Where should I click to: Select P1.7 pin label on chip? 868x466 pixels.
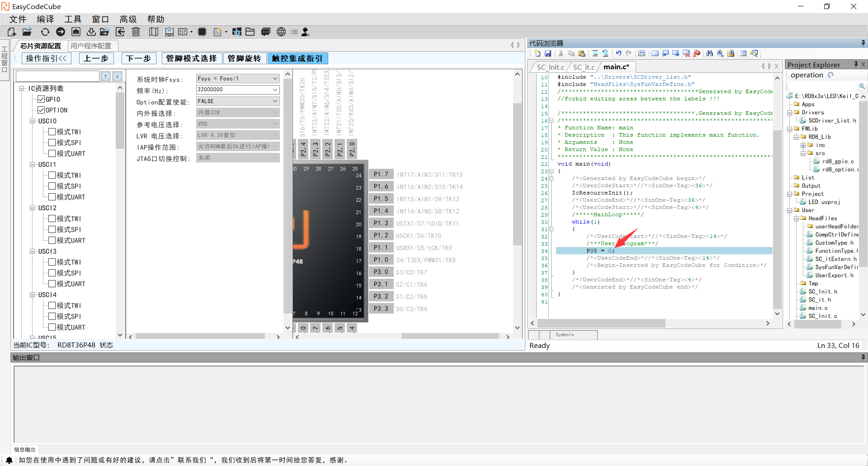381,174
